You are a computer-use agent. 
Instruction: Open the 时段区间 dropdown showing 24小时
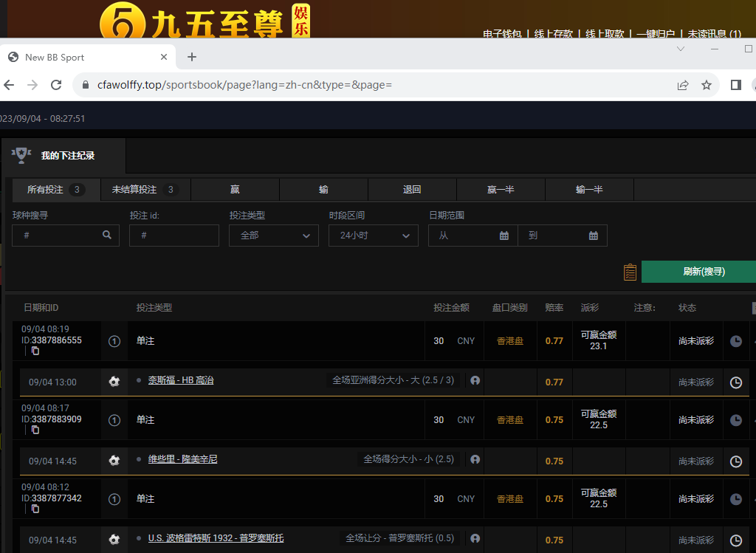[374, 236]
